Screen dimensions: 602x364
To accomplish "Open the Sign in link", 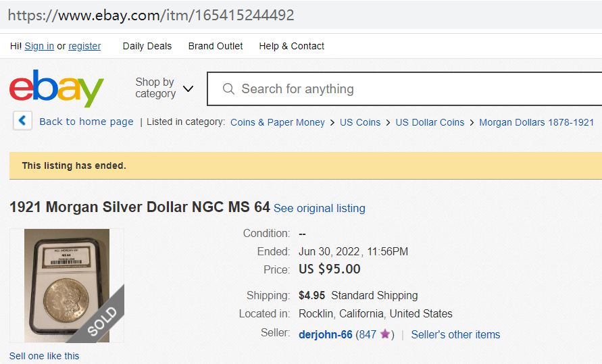I will [39, 46].
